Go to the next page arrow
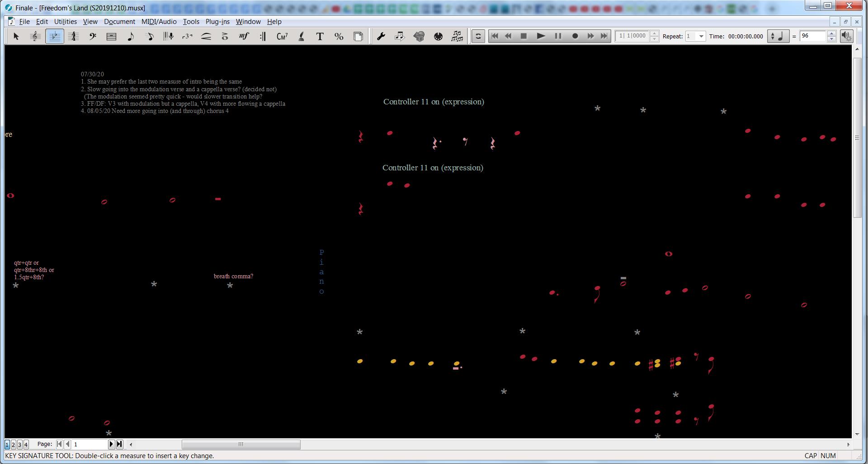Viewport: 868px width, 464px height. [x=111, y=444]
